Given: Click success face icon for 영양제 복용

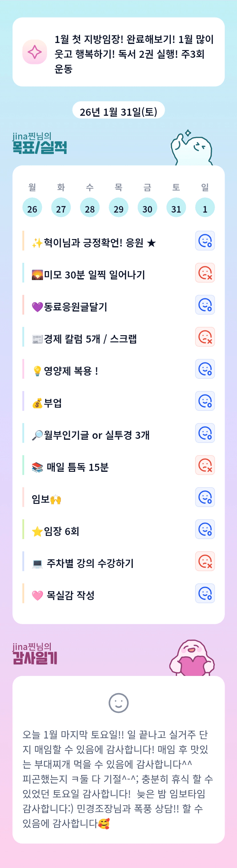Looking at the screenshot, I should pyautogui.click(x=205, y=369).
